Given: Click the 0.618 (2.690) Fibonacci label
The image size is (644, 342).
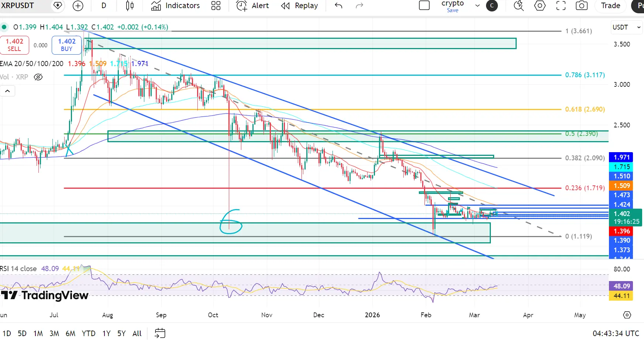Looking at the screenshot, I should (585, 109).
